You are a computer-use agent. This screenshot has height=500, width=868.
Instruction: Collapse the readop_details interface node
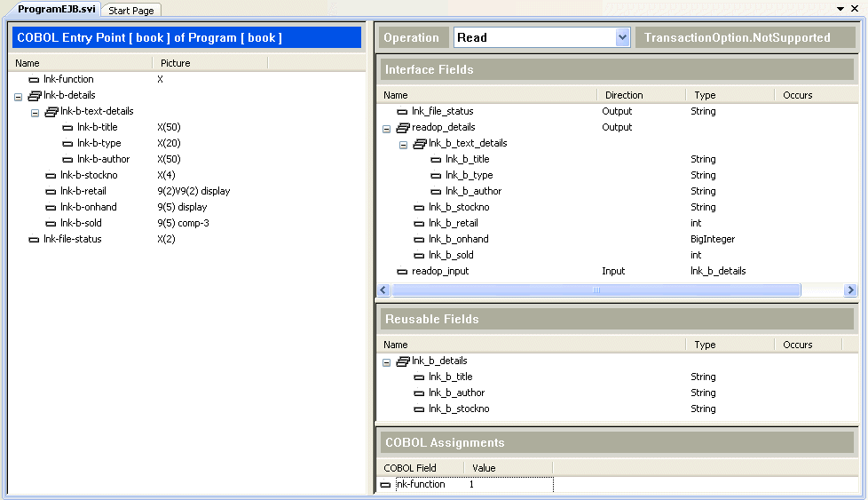click(x=386, y=128)
